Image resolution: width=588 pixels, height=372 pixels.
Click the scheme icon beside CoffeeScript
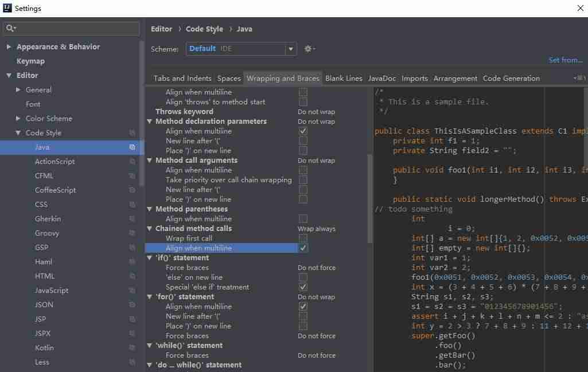(132, 190)
